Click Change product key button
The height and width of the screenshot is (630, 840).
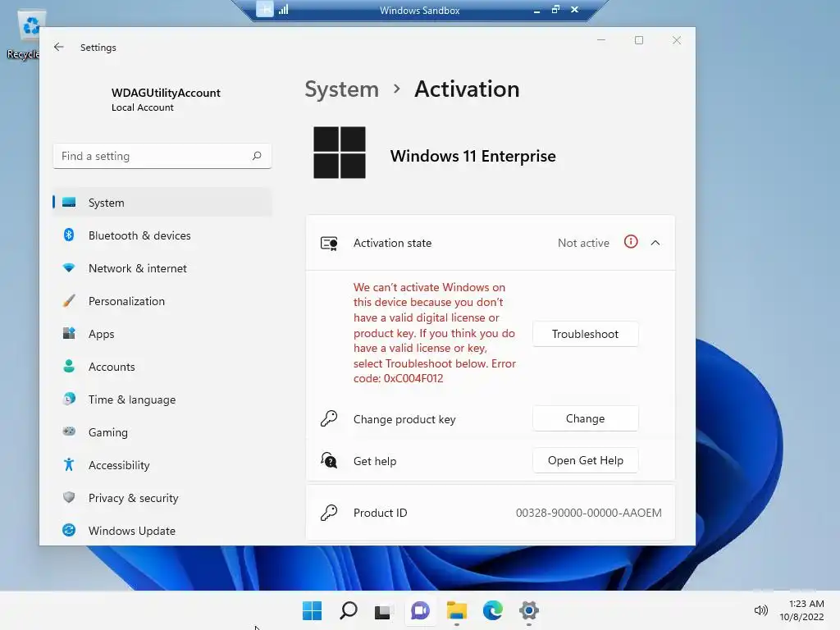pos(585,418)
